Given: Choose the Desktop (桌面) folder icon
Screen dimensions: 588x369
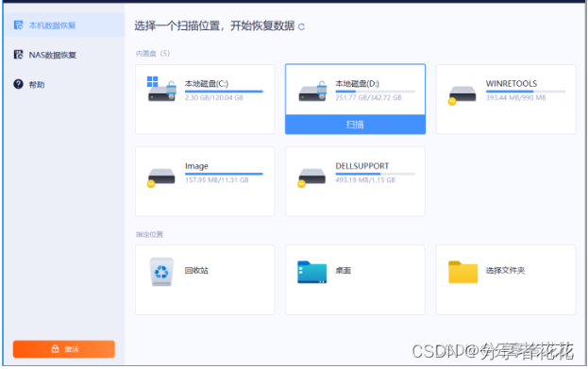Looking at the screenshot, I should pos(312,272).
